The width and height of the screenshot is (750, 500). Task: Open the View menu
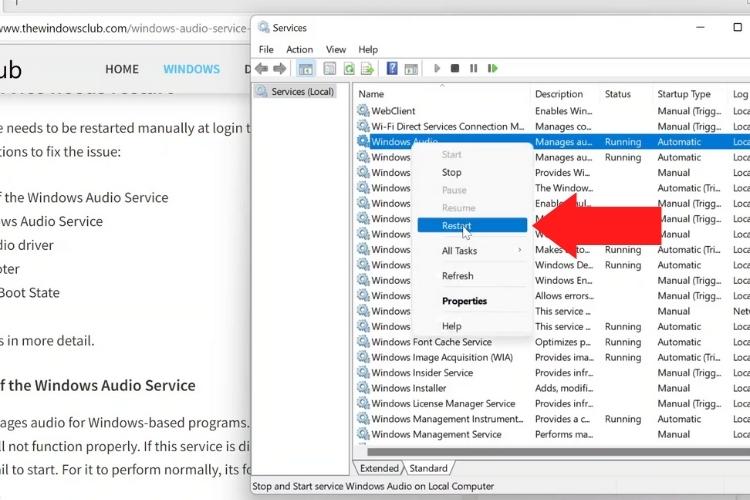tap(336, 49)
